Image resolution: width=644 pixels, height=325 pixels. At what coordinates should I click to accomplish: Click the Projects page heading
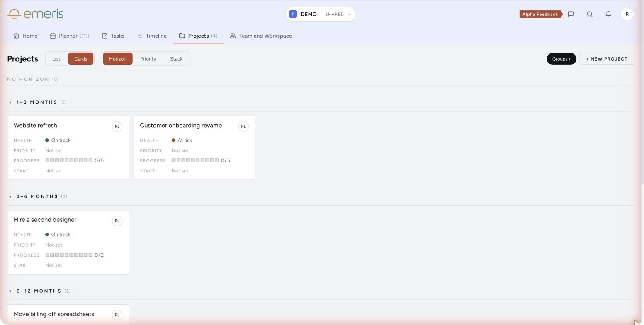point(23,59)
